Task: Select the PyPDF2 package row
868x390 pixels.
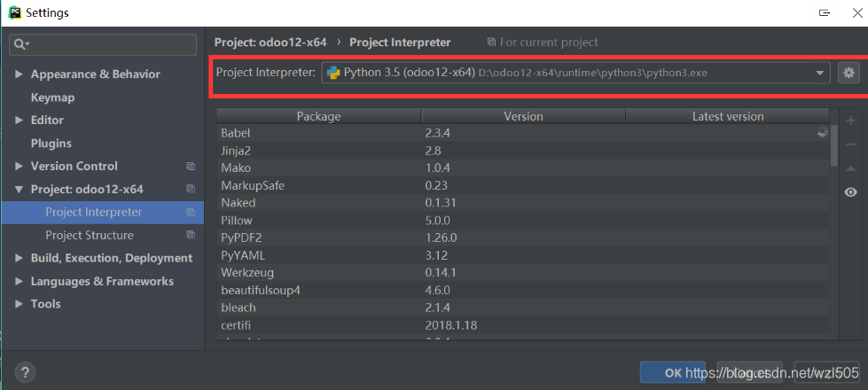Action: [523, 238]
